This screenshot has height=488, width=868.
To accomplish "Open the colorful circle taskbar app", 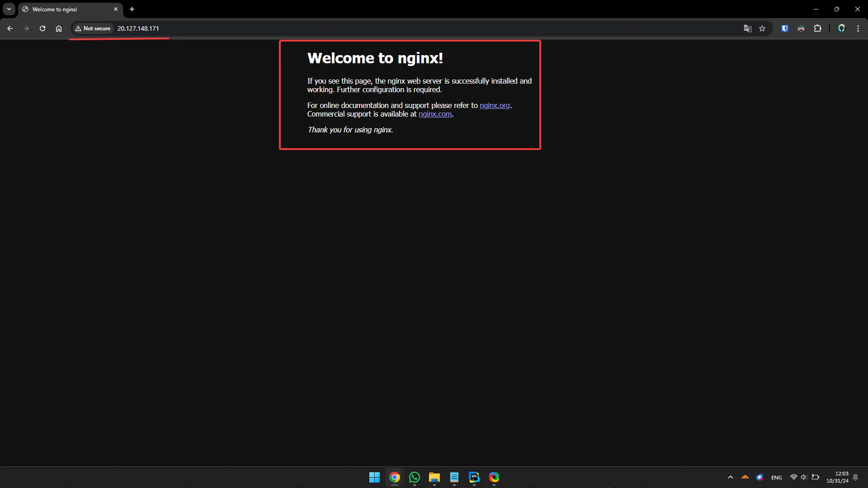I will click(x=494, y=477).
